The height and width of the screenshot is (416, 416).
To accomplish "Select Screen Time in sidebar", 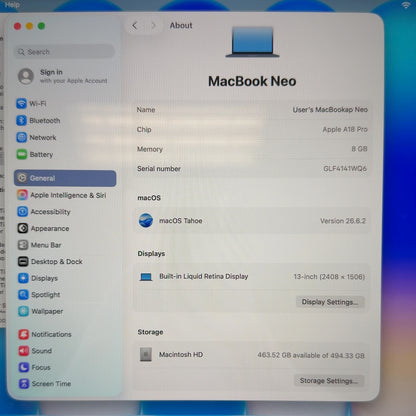I will pos(45,384).
